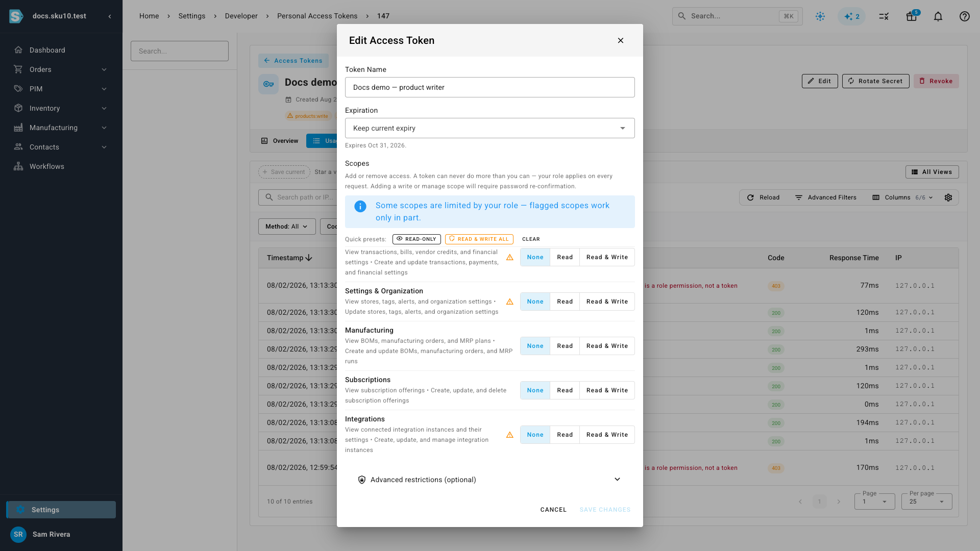980x551 pixels.
Task: Set Settings & Organization scope to Read
Action: [565, 302]
